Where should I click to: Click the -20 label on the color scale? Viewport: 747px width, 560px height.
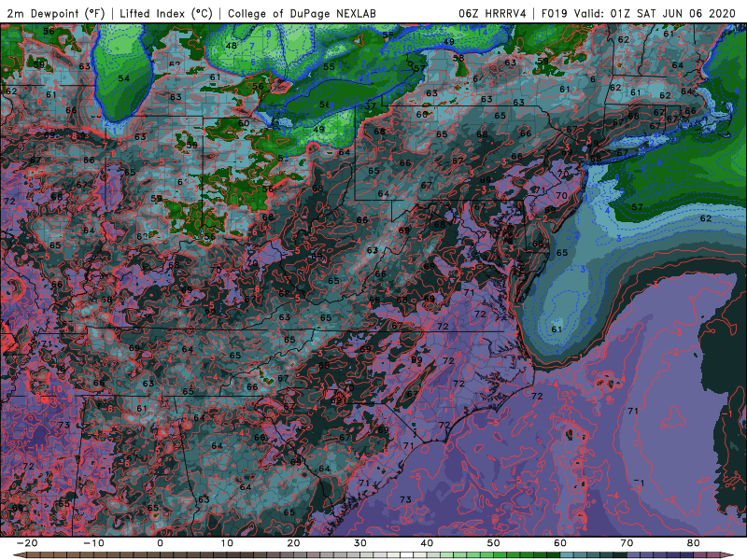click(x=27, y=543)
